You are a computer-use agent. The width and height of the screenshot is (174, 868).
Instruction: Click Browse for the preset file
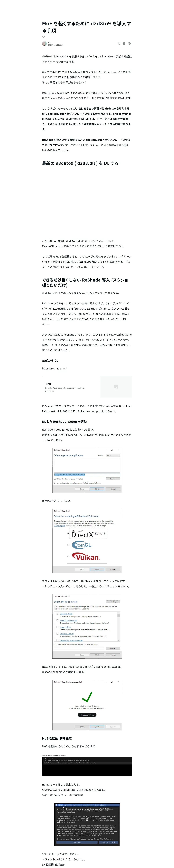tap(113, 648)
